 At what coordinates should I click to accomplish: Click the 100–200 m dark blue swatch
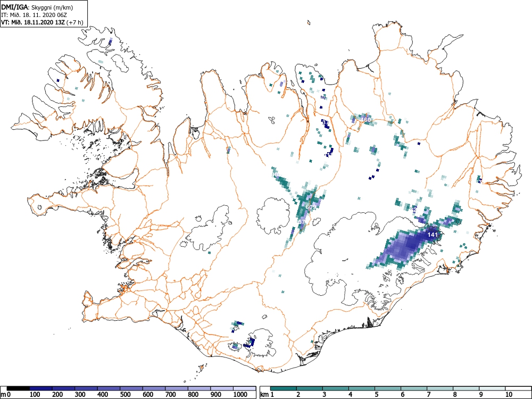[41, 388]
